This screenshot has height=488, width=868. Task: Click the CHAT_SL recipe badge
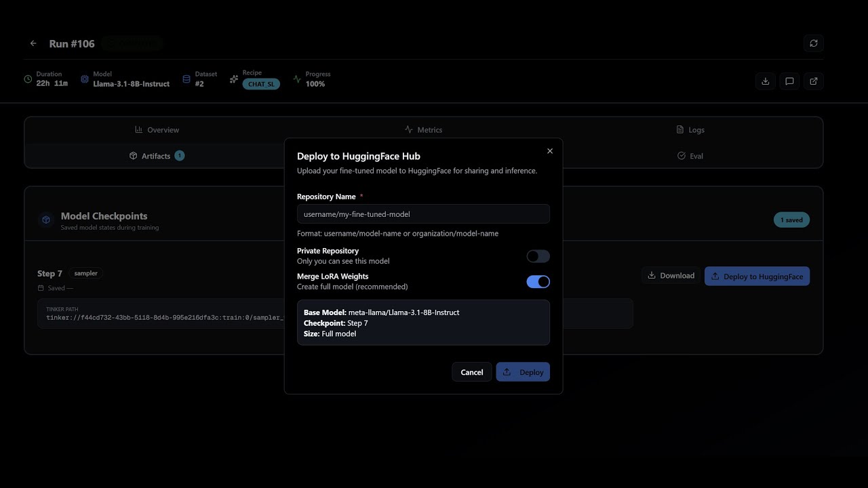[261, 84]
